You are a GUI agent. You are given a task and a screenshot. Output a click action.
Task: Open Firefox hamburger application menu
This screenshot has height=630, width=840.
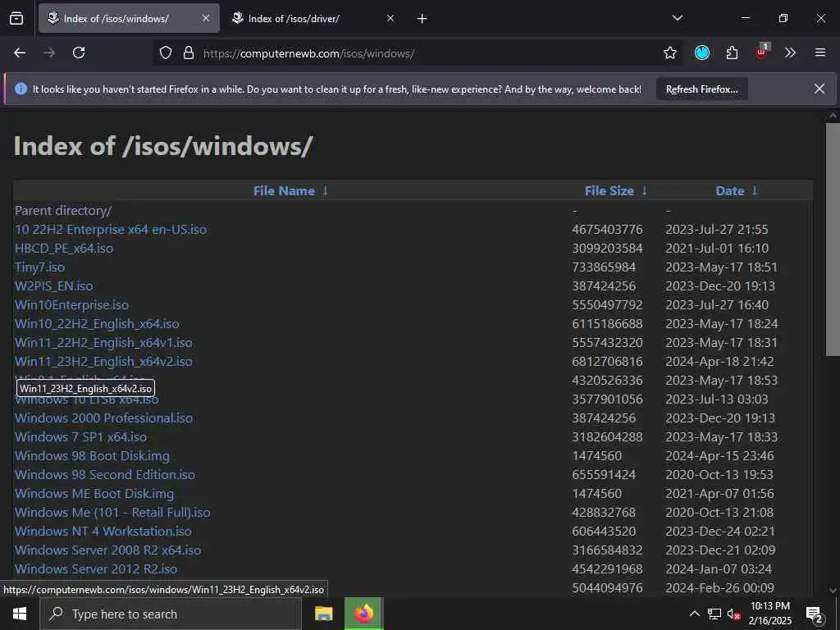820,52
